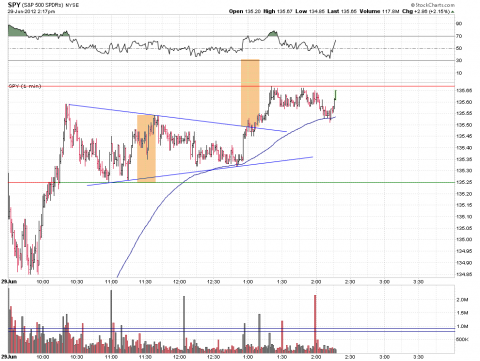Click the 135.10 price axis label
Image resolution: width=480 pixels, height=361 pixels.
(x=464, y=217)
